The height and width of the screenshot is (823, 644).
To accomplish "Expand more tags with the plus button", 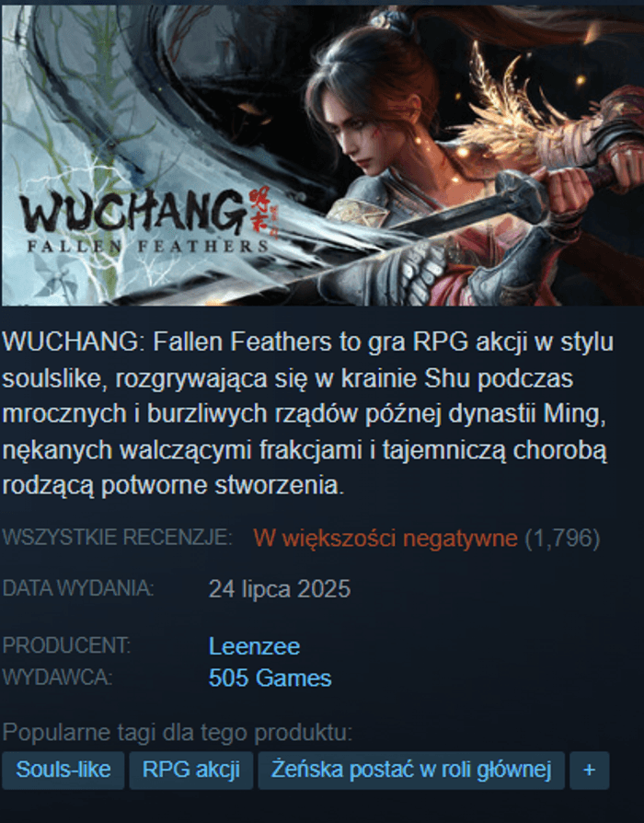I will [589, 770].
